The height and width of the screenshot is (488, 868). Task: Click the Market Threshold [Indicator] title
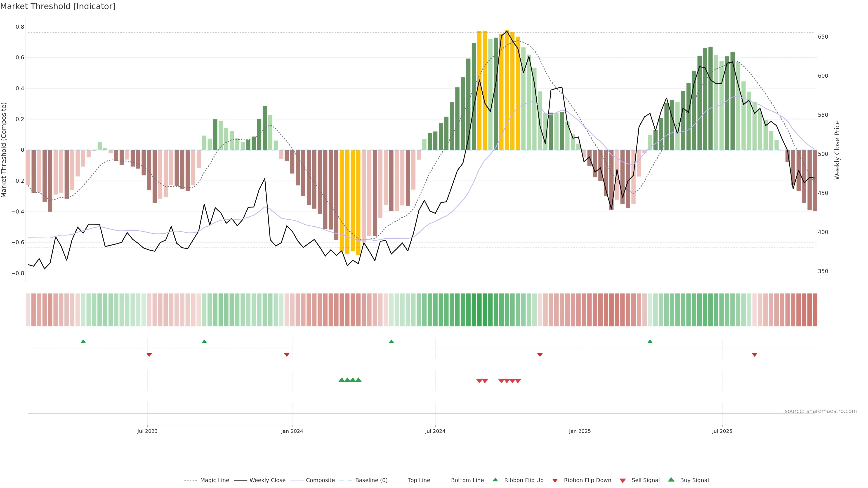[58, 6]
